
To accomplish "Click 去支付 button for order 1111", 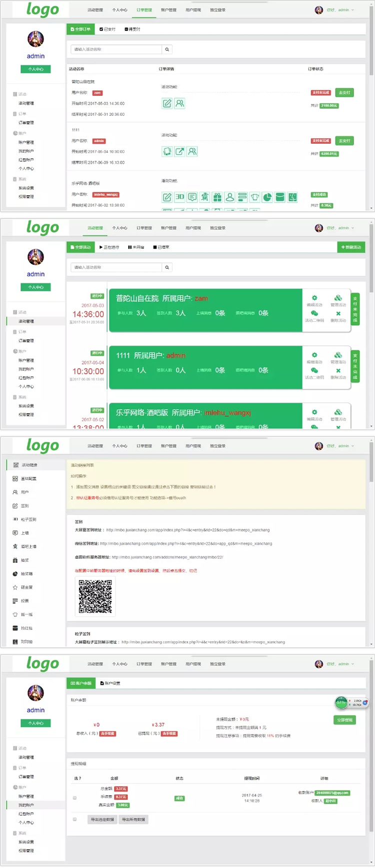I will point(344,141).
